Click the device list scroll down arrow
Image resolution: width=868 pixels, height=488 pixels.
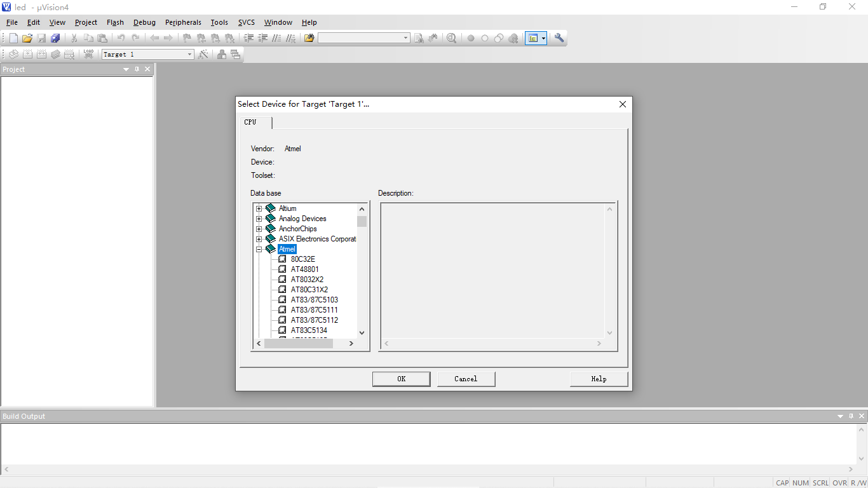pos(362,332)
